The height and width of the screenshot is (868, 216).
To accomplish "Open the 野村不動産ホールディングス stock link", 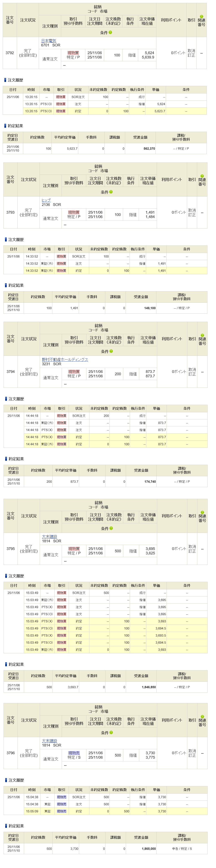I will (x=65, y=360).
